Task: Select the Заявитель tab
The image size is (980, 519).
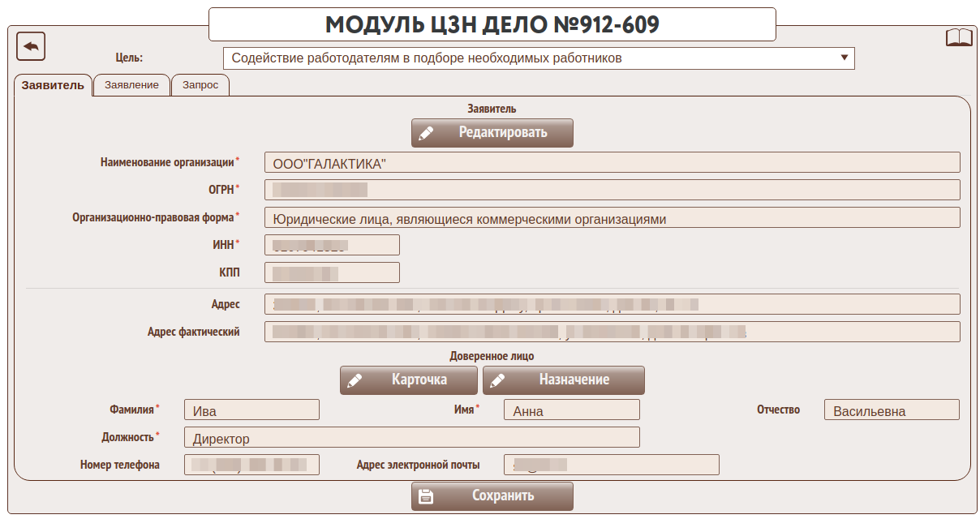Action: tap(53, 85)
